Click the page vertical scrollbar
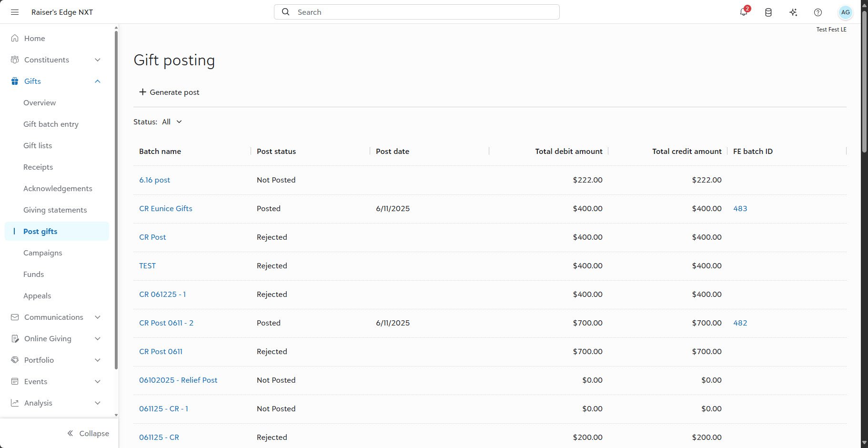This screenshot has height=448, width=868. point(864,81)
